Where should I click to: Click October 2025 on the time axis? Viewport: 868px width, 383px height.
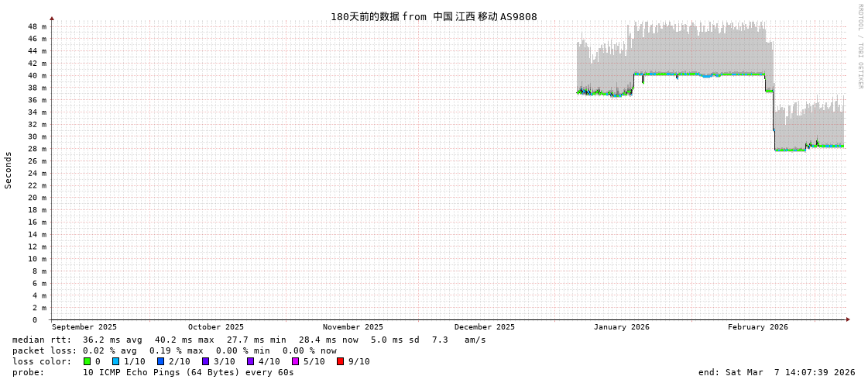215,327
